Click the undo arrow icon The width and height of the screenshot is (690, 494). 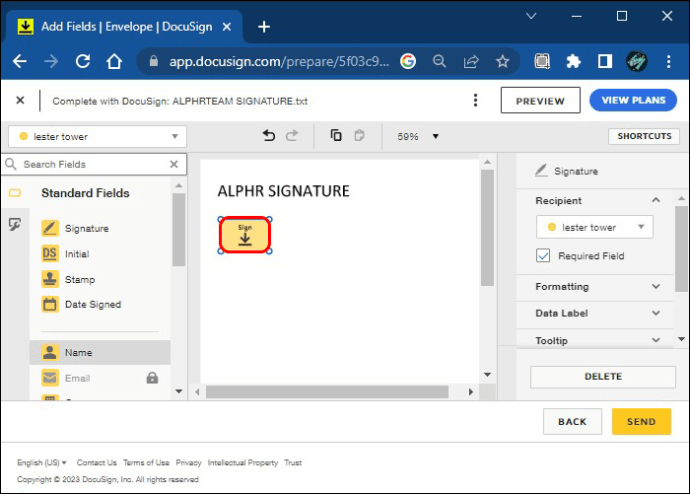[268, 135]
